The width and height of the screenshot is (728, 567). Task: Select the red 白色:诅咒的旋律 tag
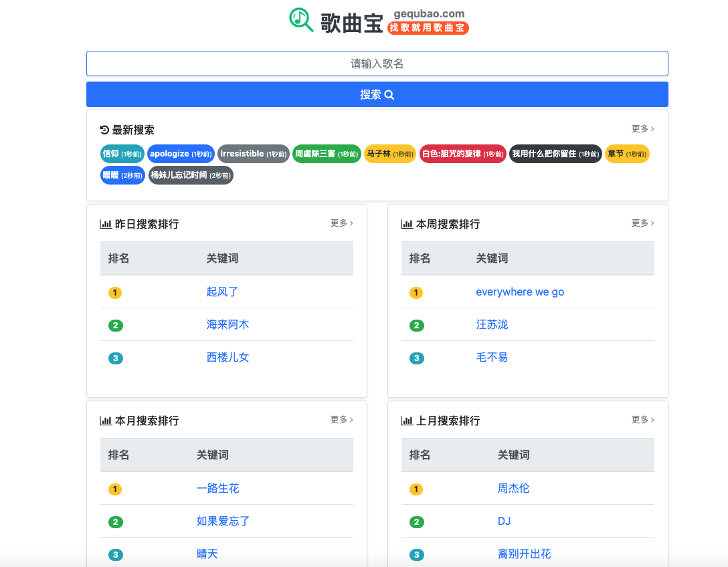[x=462, y=154]
